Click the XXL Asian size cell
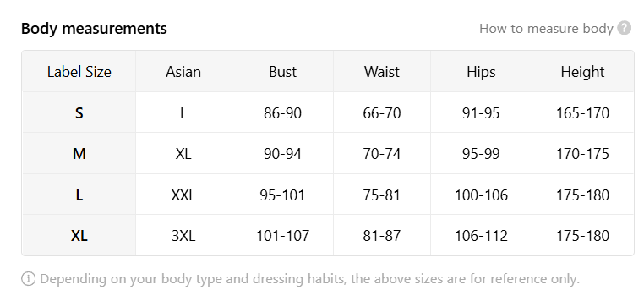644x307 pixels. coord(183,195)
